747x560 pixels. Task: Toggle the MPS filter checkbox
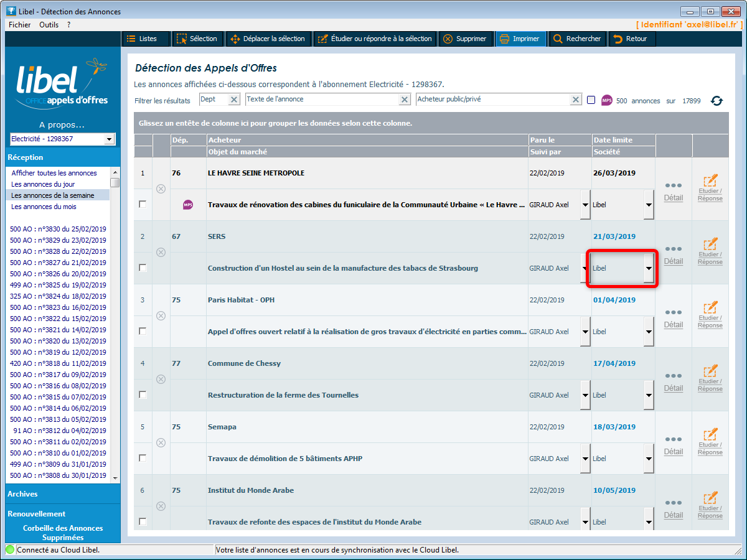591,100
